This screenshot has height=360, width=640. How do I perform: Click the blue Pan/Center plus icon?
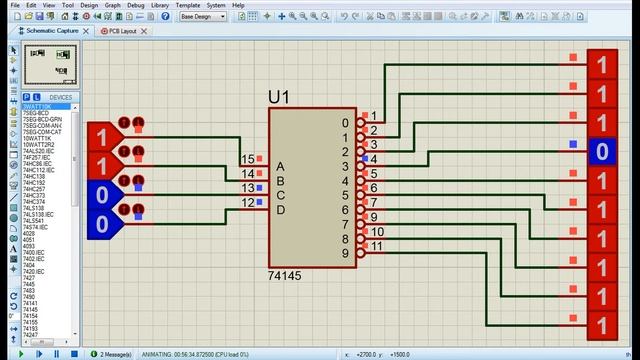coord(282,16)
